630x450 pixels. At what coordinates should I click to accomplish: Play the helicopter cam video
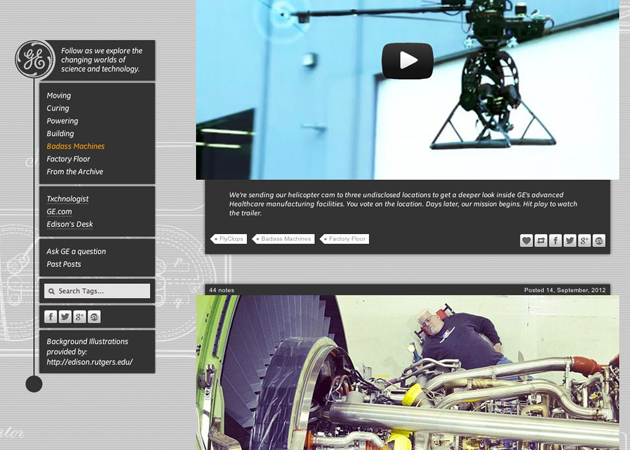coord(407,61)
